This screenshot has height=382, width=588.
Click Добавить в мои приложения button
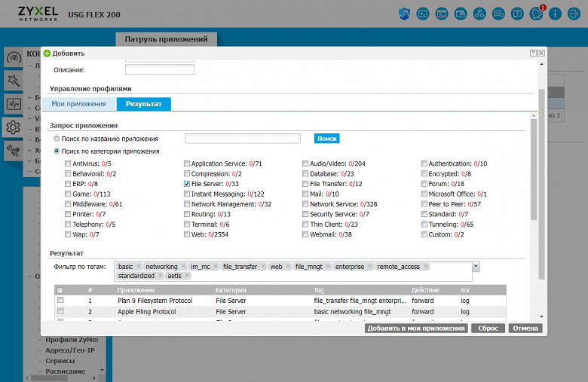416,329
